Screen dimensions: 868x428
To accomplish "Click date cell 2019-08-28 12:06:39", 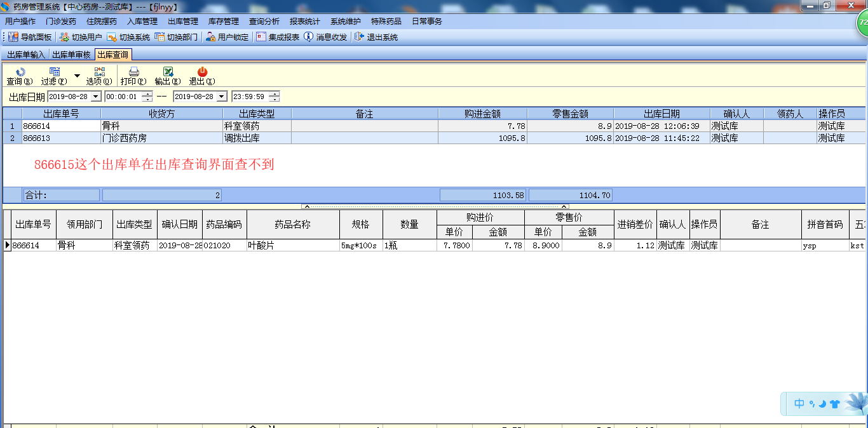I will click(661, 126).
